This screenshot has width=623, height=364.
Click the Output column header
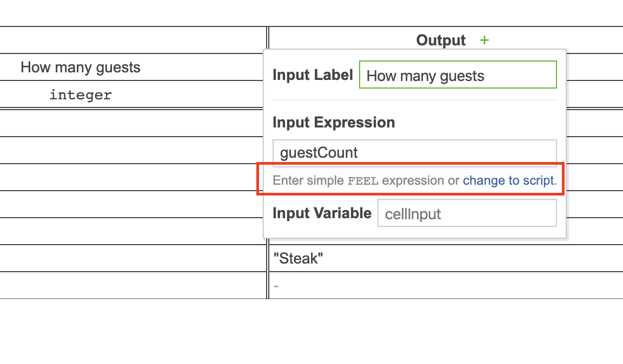coord(440,40)
